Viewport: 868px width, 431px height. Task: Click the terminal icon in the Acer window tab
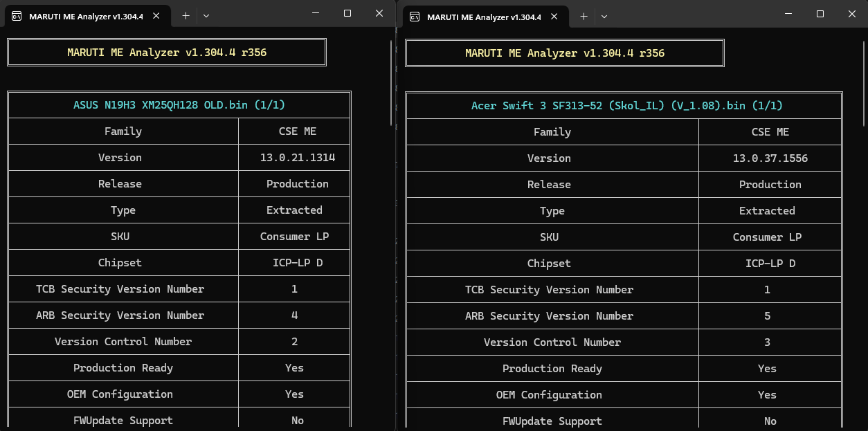(x=415, y=17)
